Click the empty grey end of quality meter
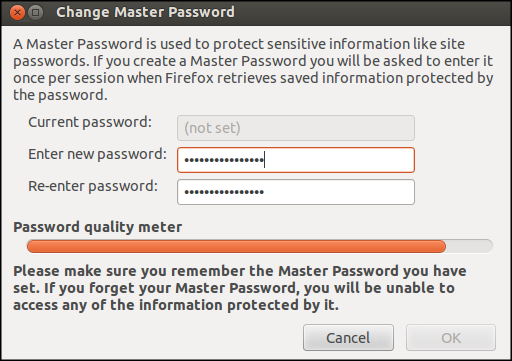 (x=469, y=246)
